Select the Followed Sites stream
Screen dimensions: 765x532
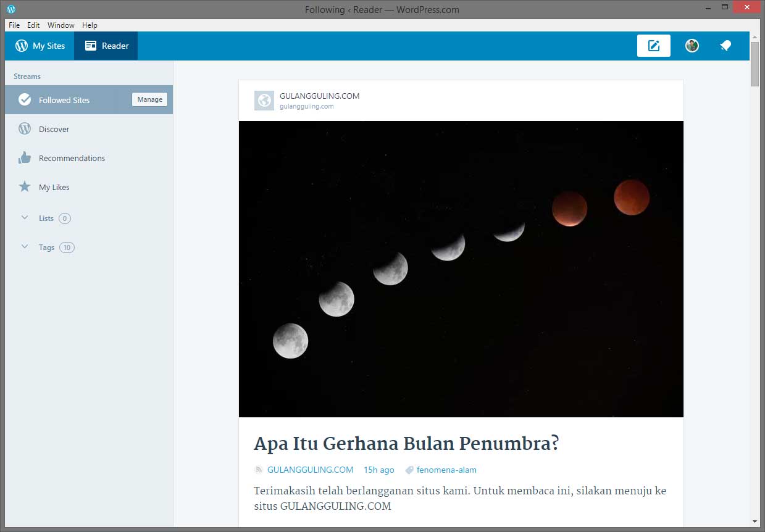89,99
